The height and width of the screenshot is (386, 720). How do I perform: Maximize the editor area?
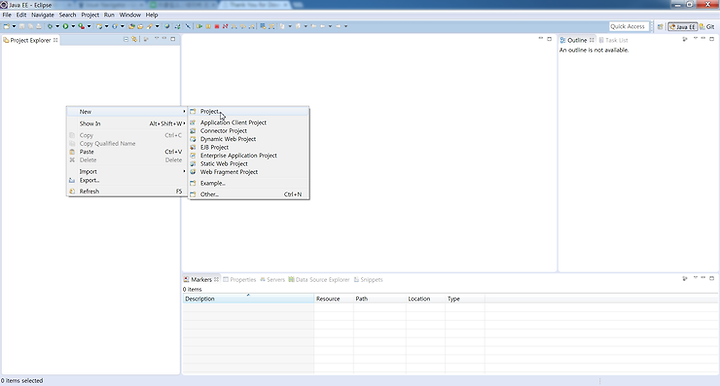pos(549,39)
